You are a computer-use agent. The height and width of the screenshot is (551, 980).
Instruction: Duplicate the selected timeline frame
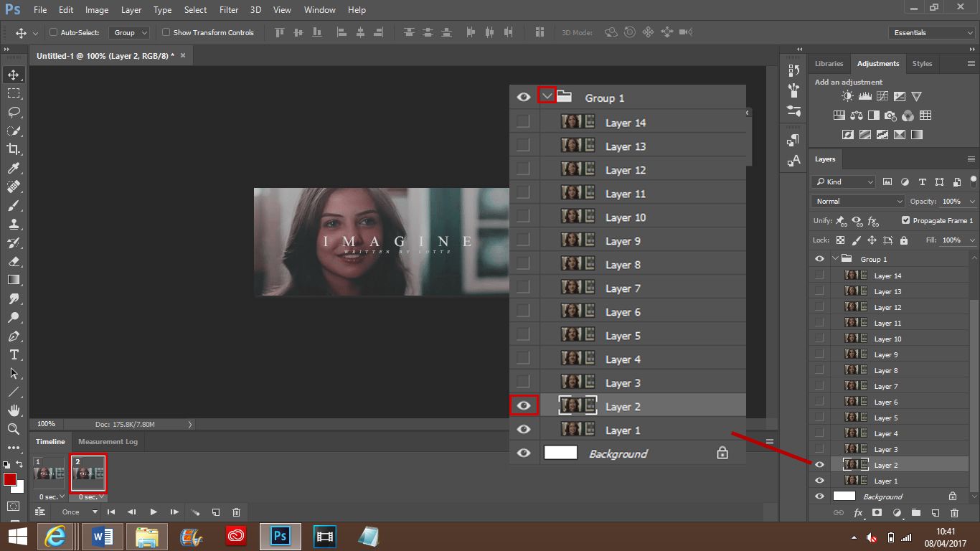coord(216,512)
